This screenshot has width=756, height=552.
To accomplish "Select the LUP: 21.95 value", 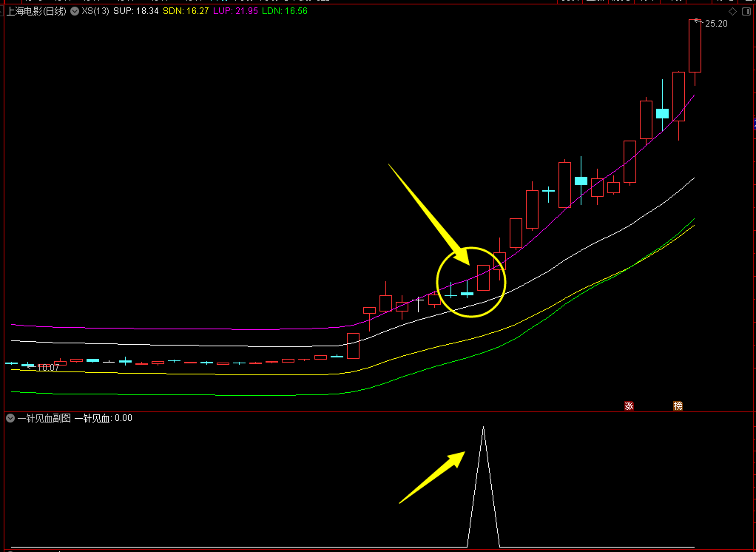I will [x=235, y=11].
